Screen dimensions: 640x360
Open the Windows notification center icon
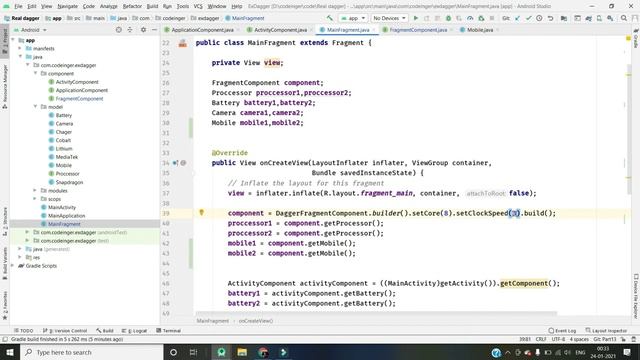(627, 352)
